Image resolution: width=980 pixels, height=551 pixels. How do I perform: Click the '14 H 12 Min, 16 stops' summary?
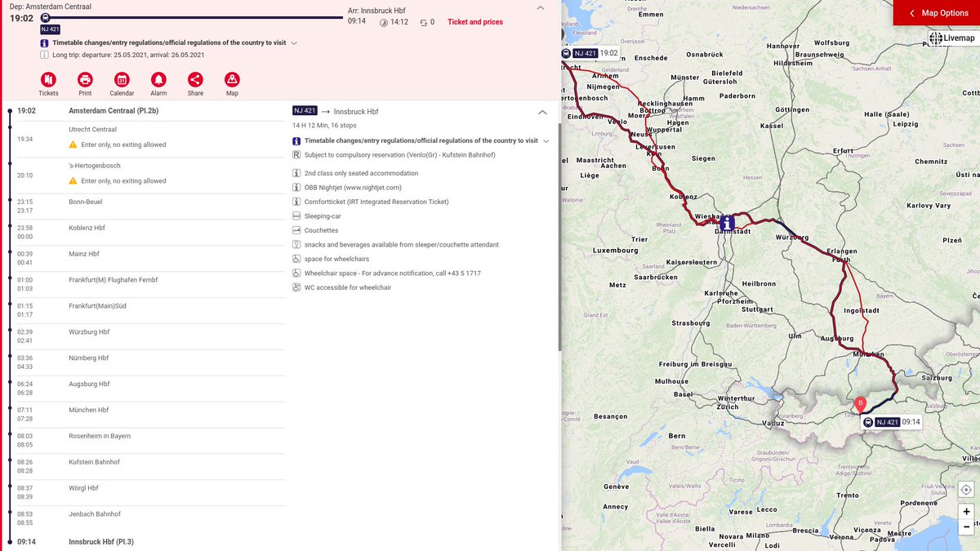pyautogui.click(x=325, y=126)
